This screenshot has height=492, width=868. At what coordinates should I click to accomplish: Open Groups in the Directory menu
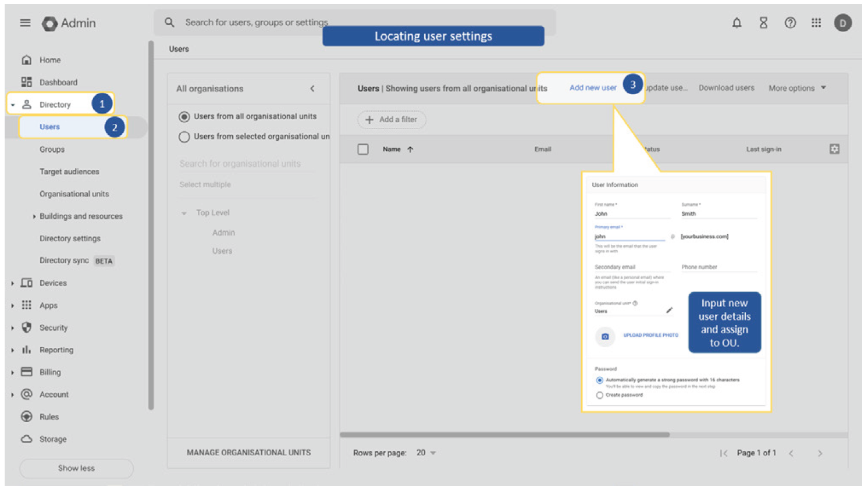click(52, 149)
